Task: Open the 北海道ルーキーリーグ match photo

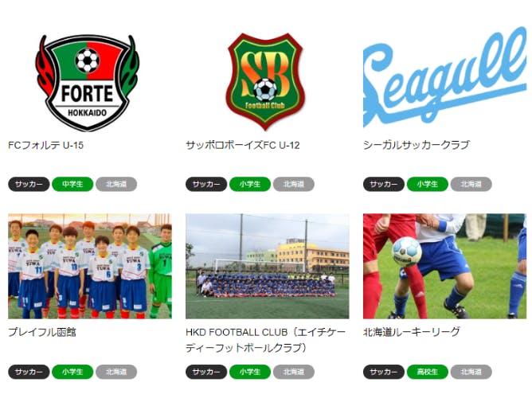Action: tap(445, 266)
